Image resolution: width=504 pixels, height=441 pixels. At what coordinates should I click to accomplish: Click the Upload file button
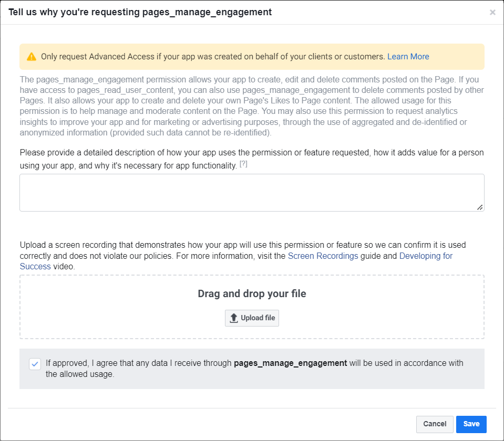(x=252, y=318)
